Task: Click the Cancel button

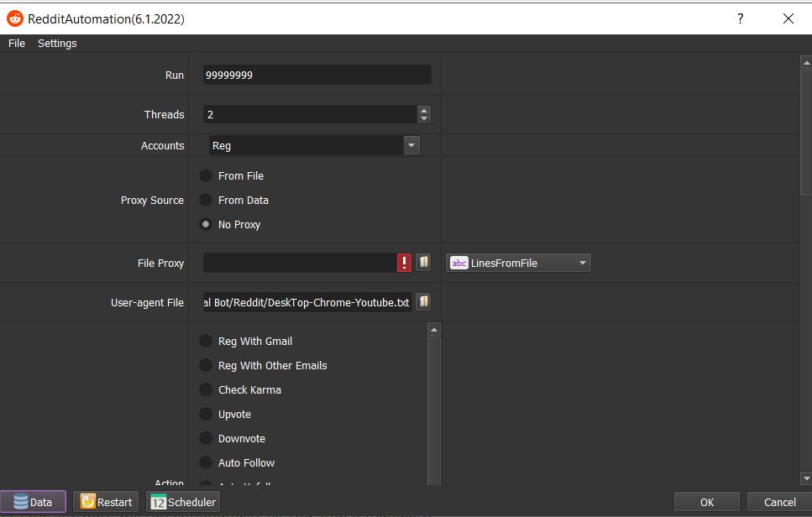Action: pos(779,502)
